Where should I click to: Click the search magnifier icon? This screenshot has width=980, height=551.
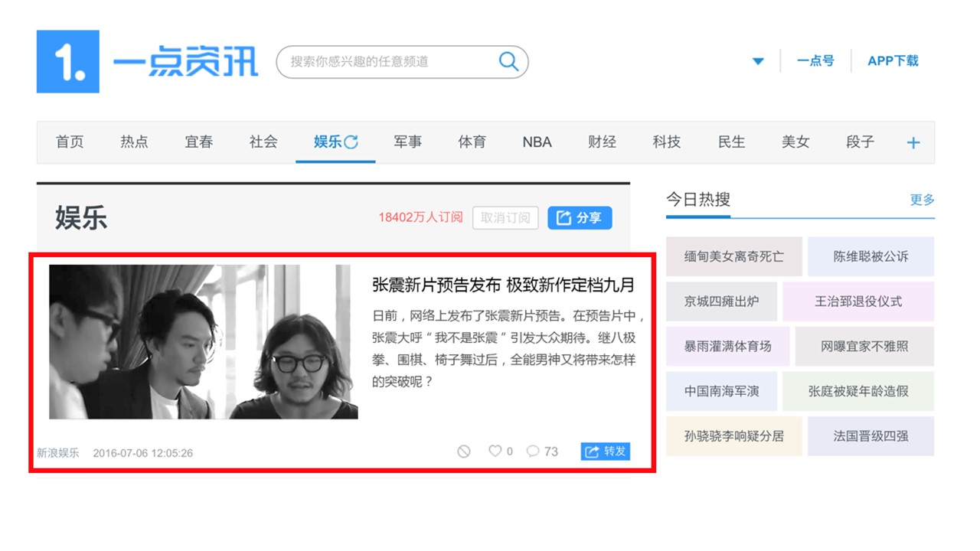(508, 61)
